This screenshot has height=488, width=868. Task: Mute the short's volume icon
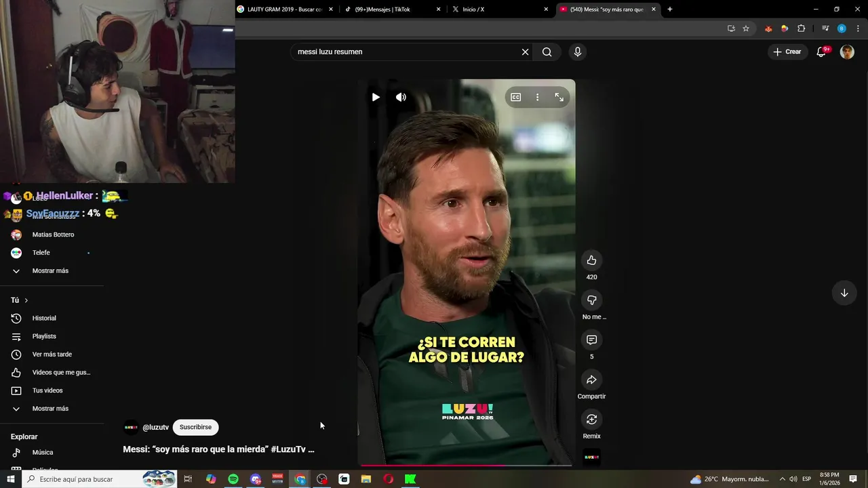[401, 97]
